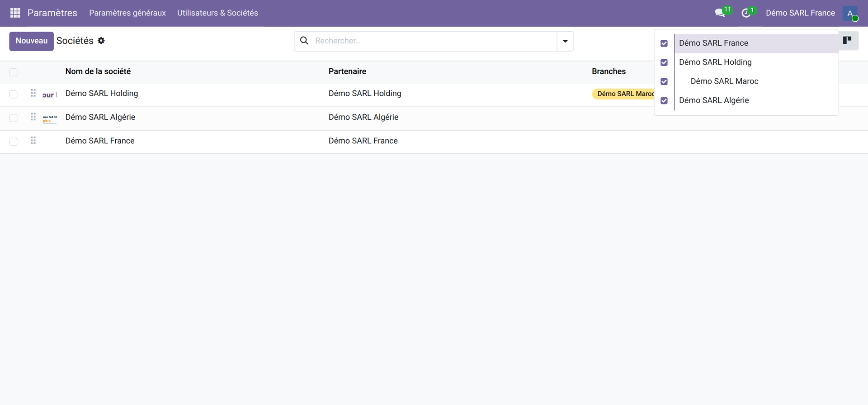Open the Sociétés gear actions menu
868x405 pixels.
(101, 41)
